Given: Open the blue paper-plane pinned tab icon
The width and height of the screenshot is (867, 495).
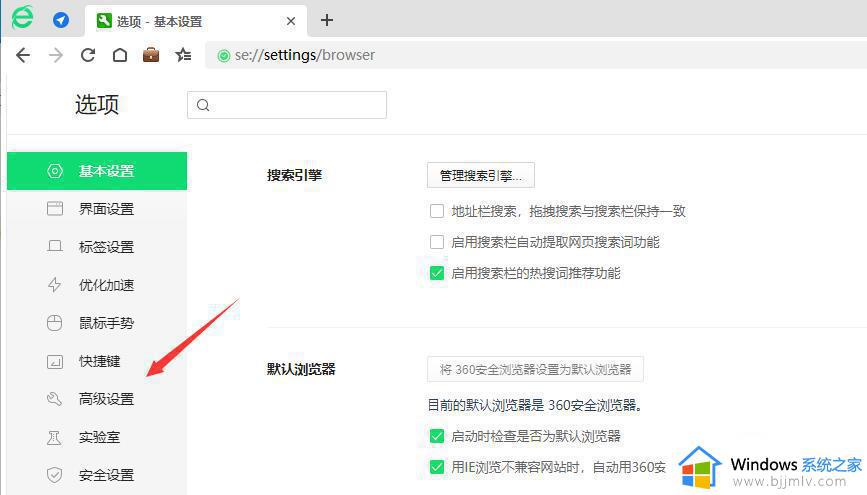Looking at the screenshot, I should point(61,20).
